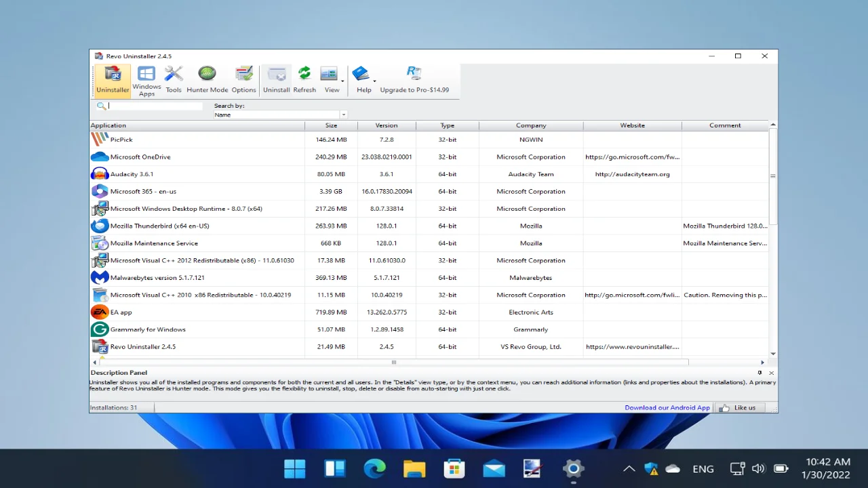
Task: Select the EA app icon
Action: (x=100, y=312)
